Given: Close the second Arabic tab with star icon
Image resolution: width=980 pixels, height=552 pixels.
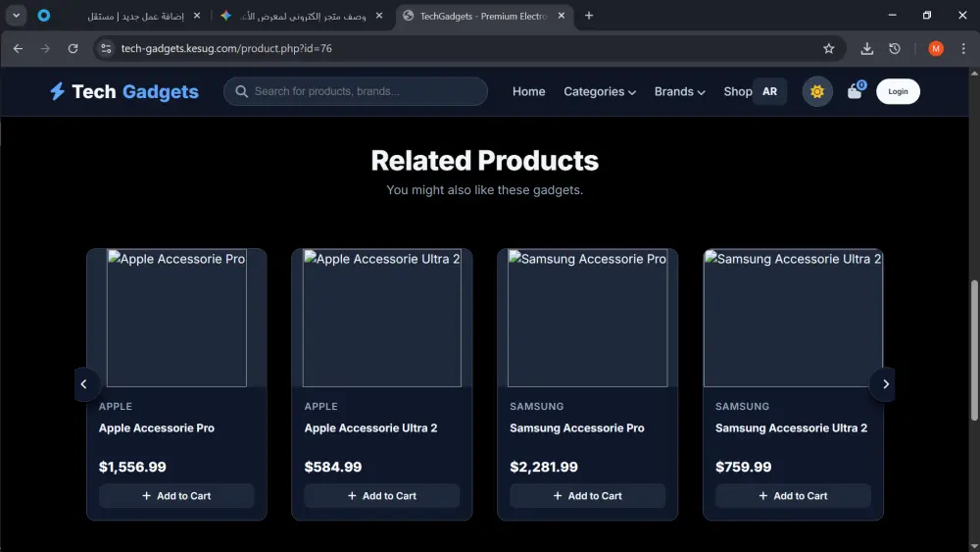Looking at the screenshot, I should click(x=378, y=16).
